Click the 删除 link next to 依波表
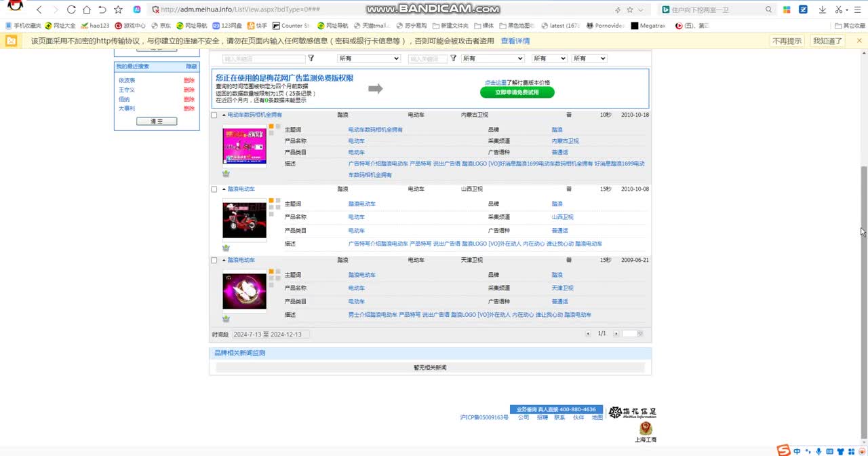 [189, 80]
